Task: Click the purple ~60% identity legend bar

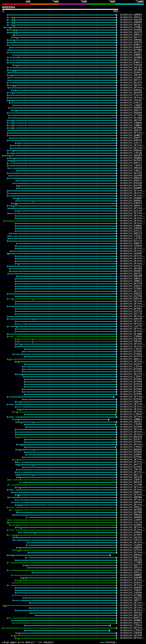Action: coord(73,4)
